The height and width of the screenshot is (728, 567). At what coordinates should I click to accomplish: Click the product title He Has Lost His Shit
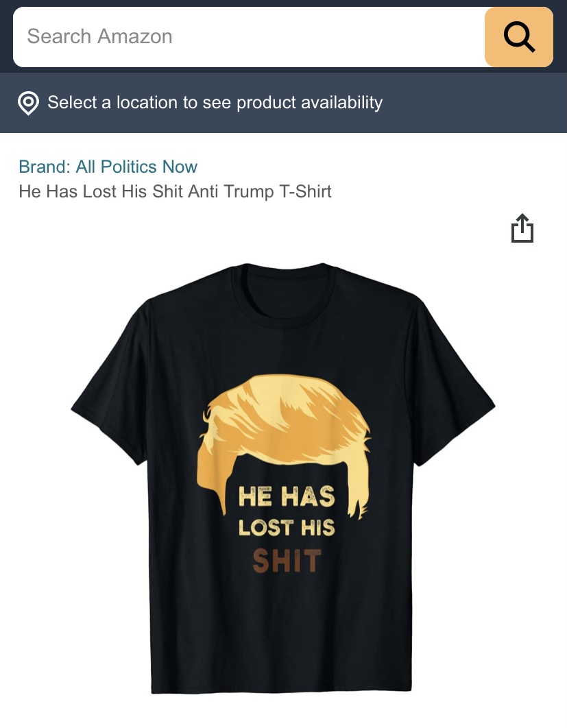(x=175, y=191)
